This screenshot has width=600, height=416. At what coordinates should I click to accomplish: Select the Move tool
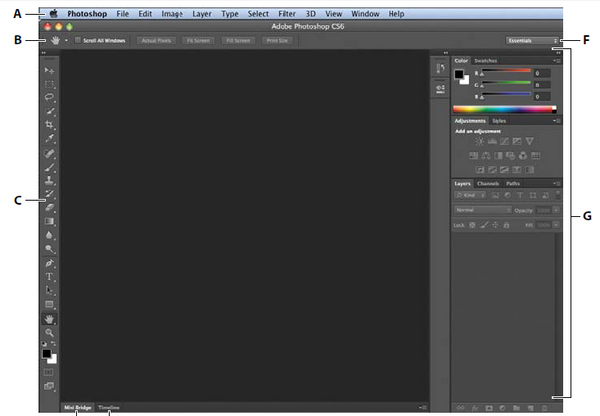click(49, 70)
